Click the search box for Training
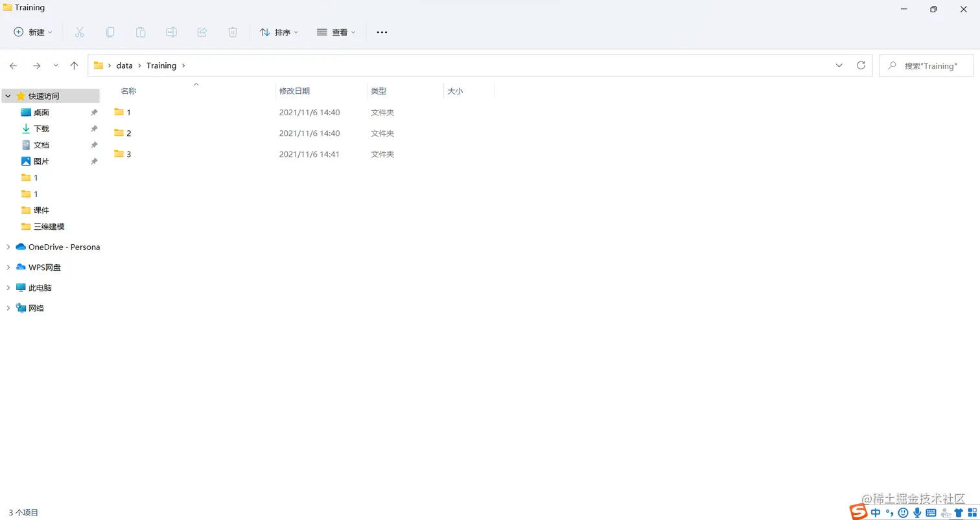The width and height of the screenshot is (980, 520). click(x=926, y=65)
